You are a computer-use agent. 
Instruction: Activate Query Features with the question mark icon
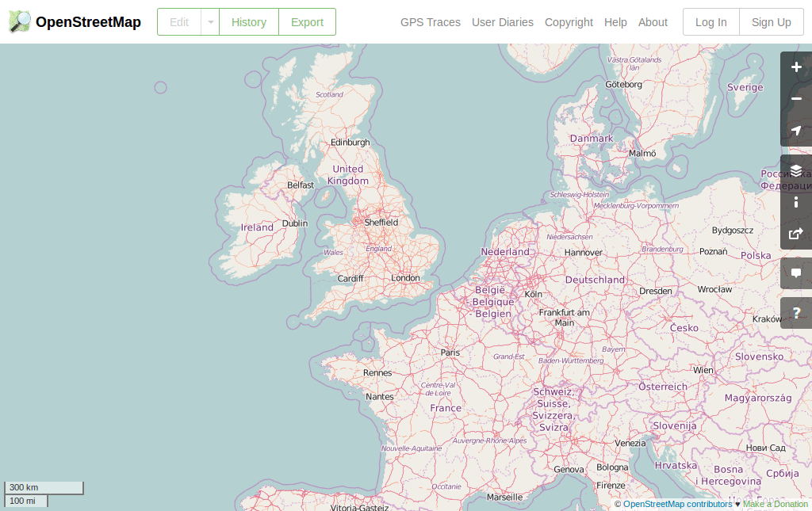point(796,312)
